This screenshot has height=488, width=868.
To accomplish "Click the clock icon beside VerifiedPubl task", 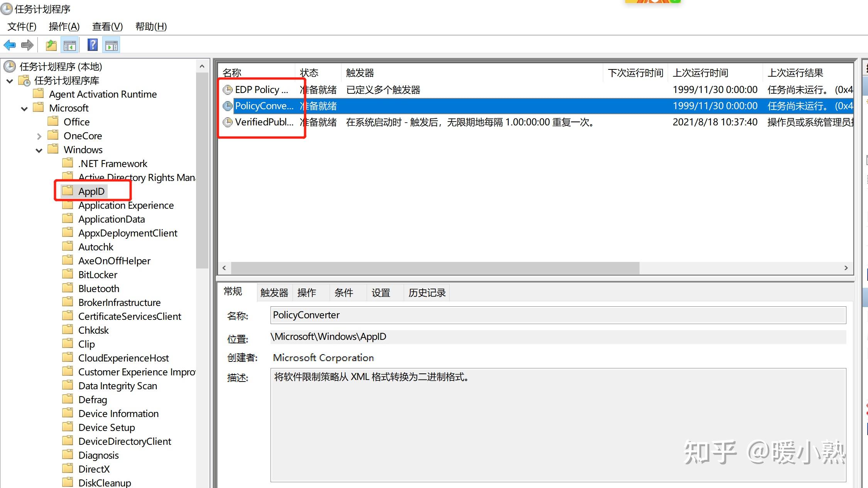I will 227,122.
